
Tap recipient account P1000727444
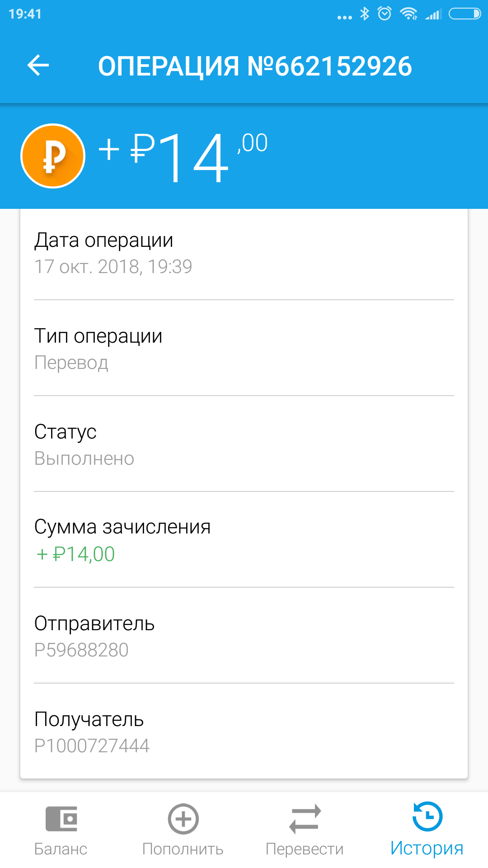click(x=92, y=746)
